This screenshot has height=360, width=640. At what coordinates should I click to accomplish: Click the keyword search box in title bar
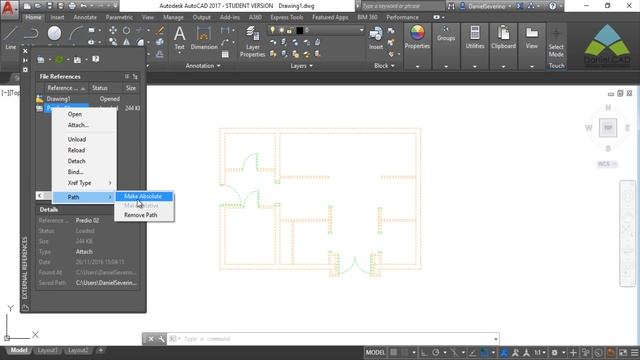(x=402, y=6)
